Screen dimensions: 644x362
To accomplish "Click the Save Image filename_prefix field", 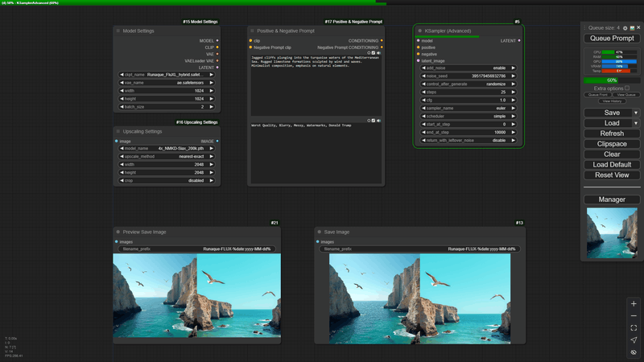I will [419, 249].
